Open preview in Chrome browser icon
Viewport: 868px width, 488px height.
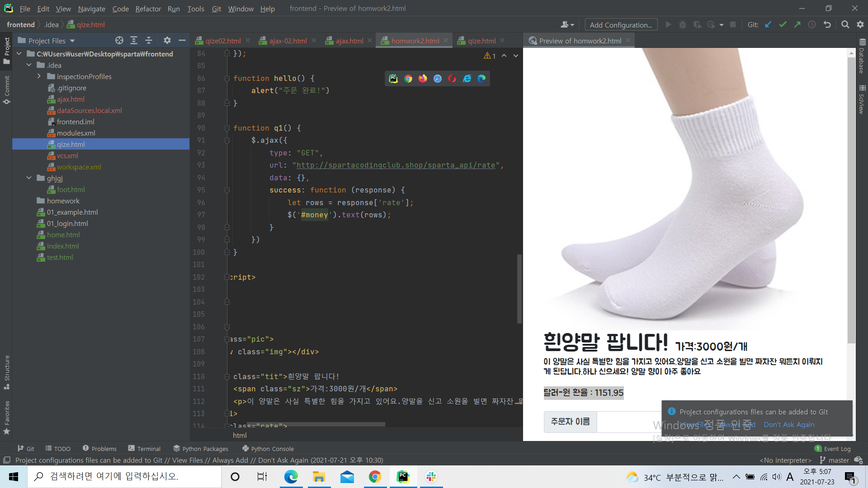point(408,79)
